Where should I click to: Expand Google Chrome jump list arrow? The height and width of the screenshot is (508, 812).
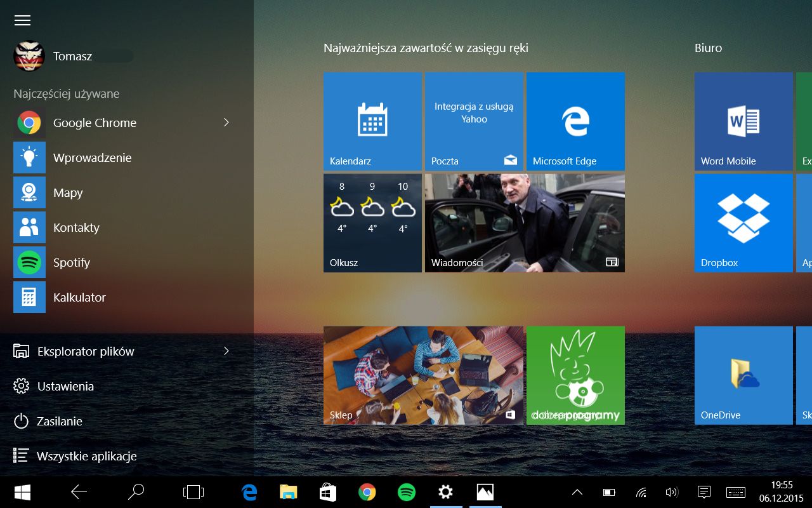tap(226, 122)
